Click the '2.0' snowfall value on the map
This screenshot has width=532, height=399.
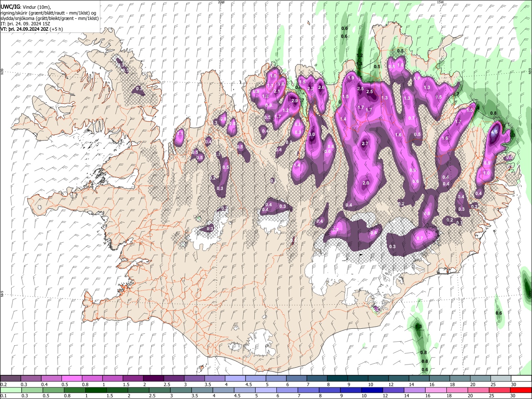[366, 183]
